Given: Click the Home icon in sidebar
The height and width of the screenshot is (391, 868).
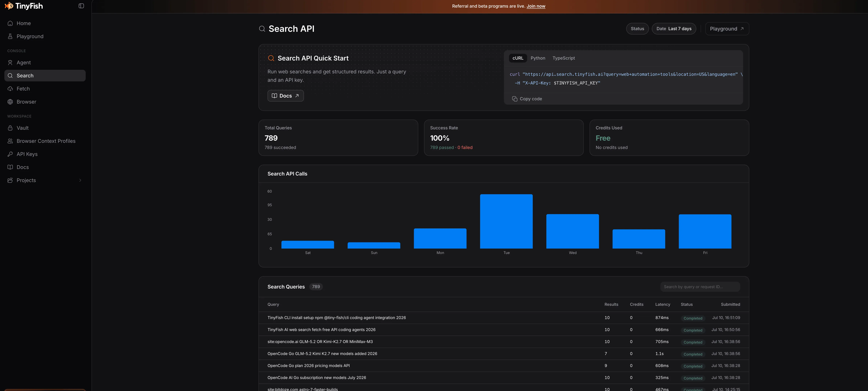Looking at the screenshot, I should tap(10, 23).
